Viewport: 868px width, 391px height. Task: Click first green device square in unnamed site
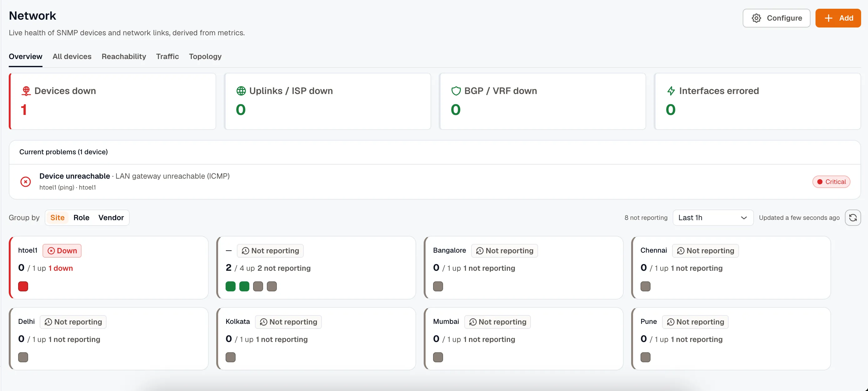[231, 287]
